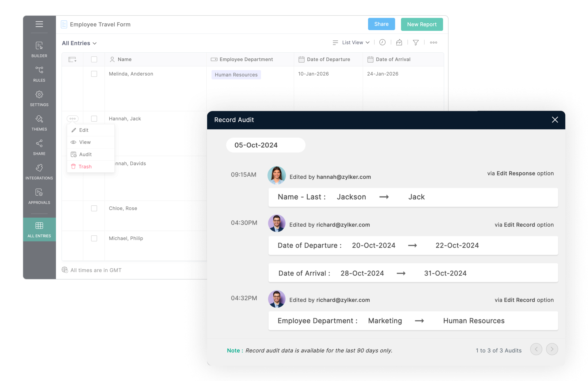The height and width of the screenshot is (381, 588).
Task: Click the New Report button
Action: pos(421,24)
